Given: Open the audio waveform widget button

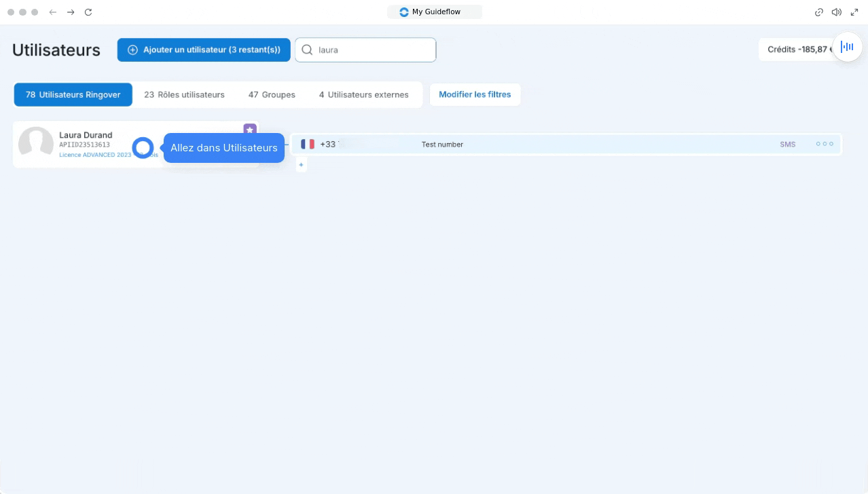Looking at the screenshot, I should pyautogui.click(x=847, y=47).
